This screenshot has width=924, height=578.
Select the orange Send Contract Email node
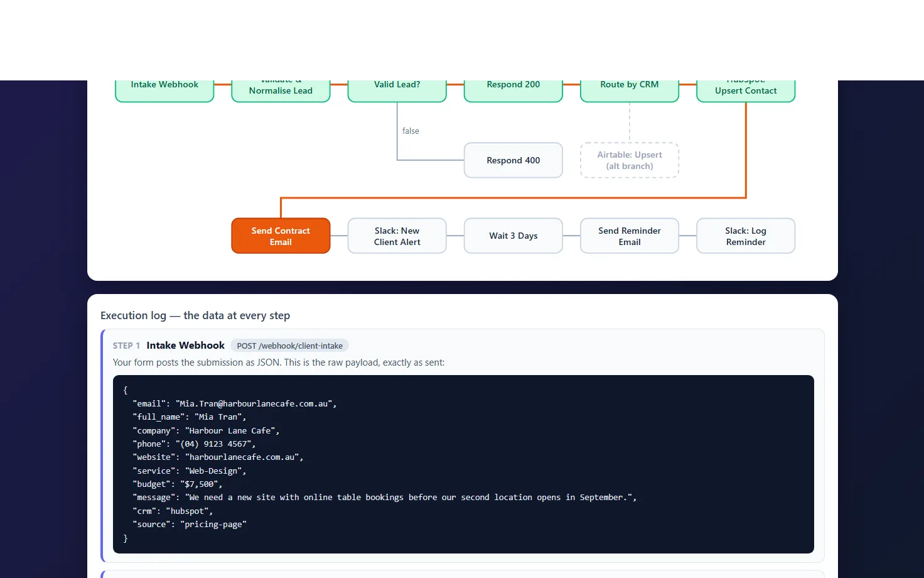tap(281, 236)
